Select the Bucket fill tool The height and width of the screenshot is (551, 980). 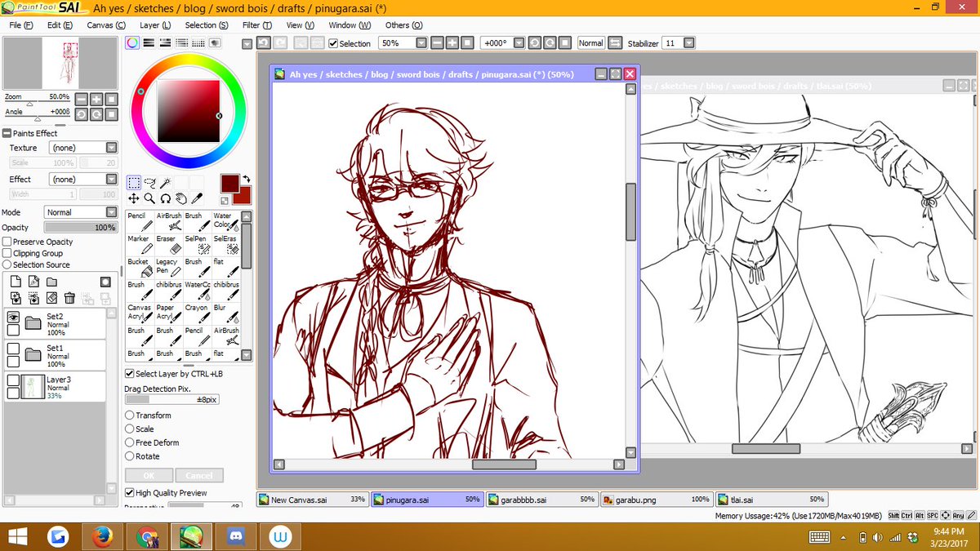click(140, 267)
